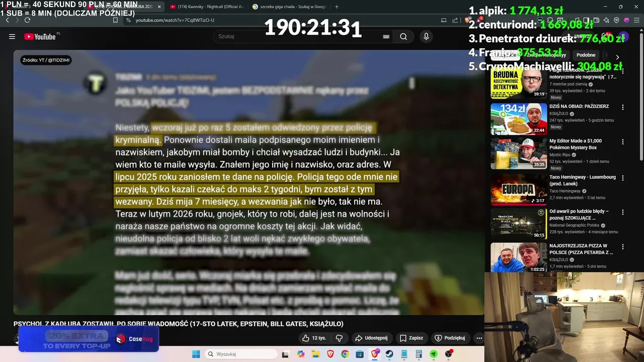Screen dimensions: 644x362
Task: Close the current YouTube video tab
Action: [159, 7]
